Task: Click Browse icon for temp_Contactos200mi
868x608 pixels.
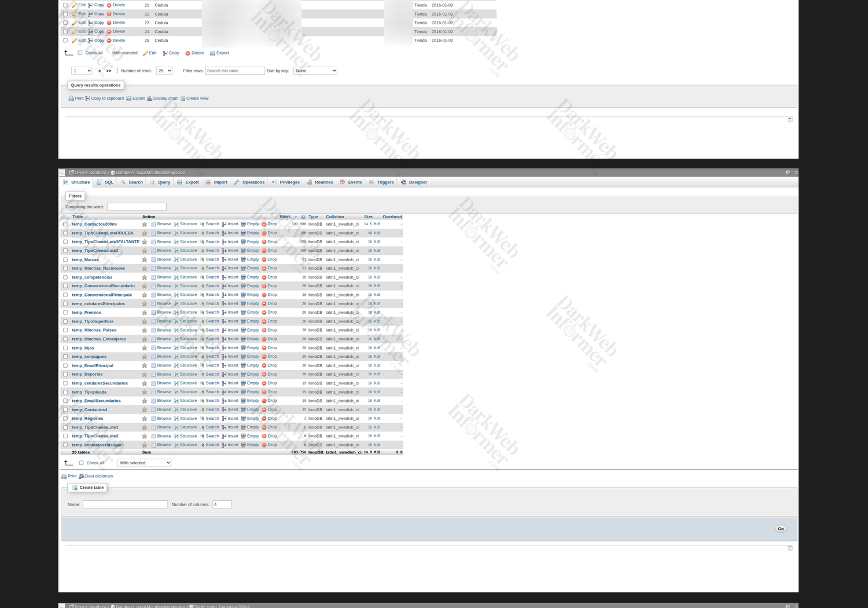Action: coord(153,224)
